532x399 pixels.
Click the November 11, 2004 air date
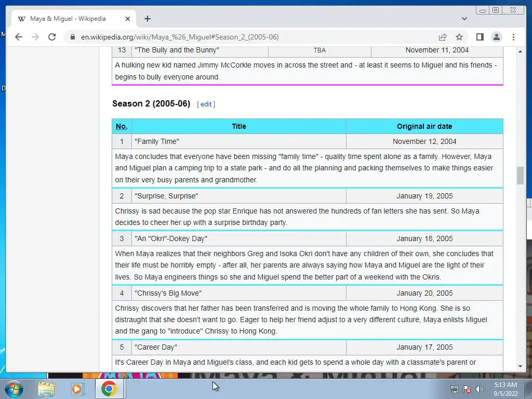(437, 50)
